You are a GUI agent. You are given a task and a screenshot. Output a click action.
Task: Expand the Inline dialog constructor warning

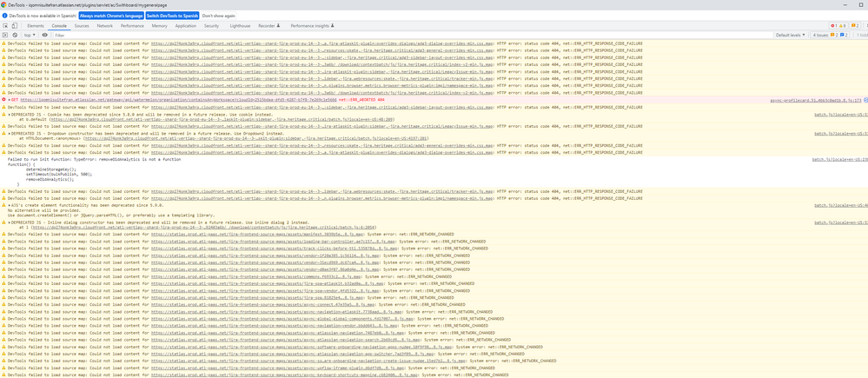click(x=9, y=222)
